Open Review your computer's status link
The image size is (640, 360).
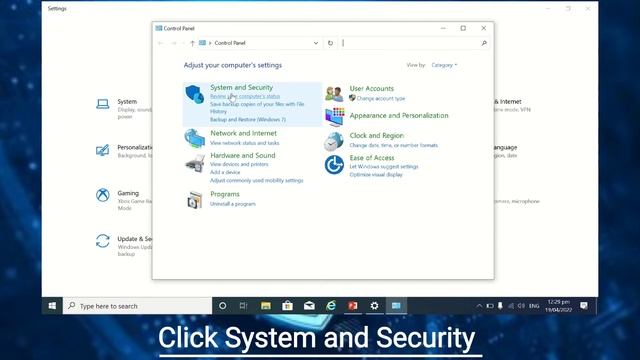pyautogui.click(x=245, y=96)
